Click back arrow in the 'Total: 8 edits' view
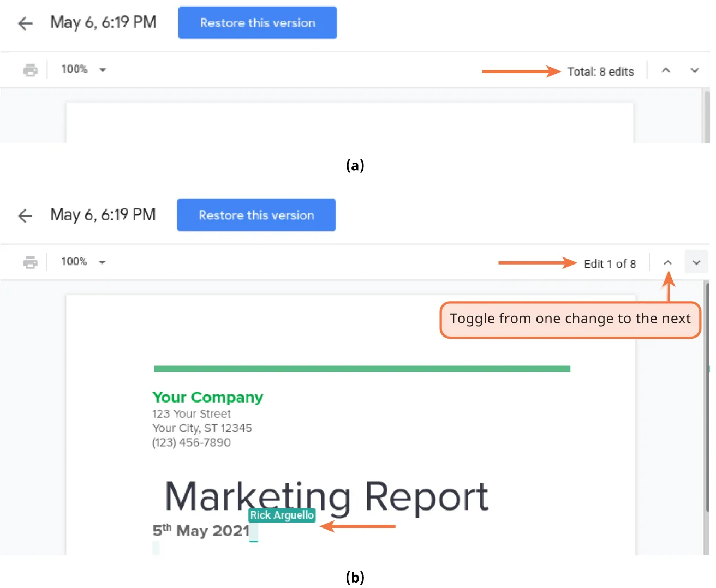 click(x=25, y=23)
